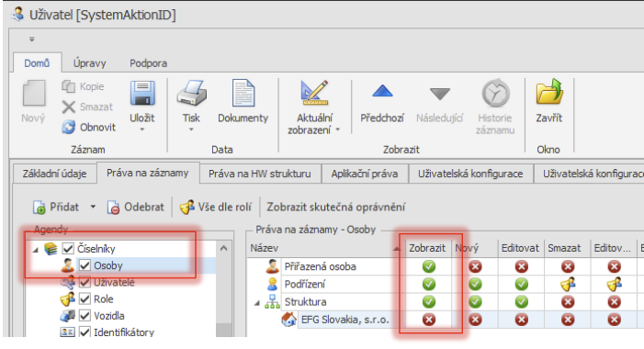
Task: Save with the Uložit floppy icon
Action: (x=142, y=93)
